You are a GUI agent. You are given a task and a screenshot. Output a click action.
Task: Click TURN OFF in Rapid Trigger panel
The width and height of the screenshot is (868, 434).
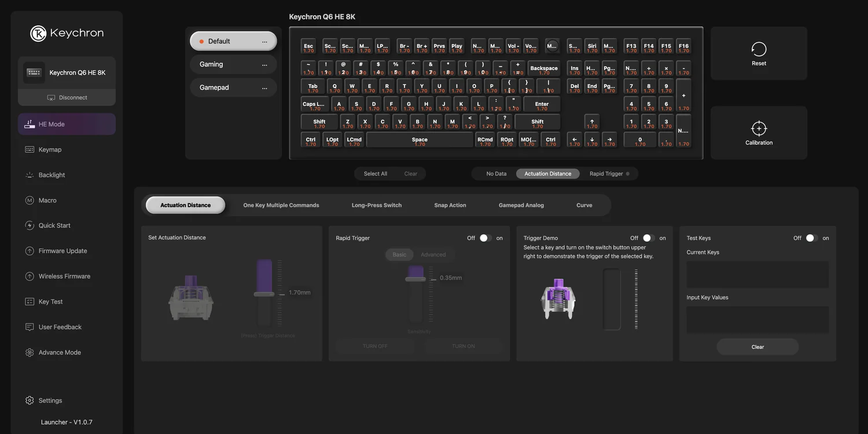click(x=375, y=346)
